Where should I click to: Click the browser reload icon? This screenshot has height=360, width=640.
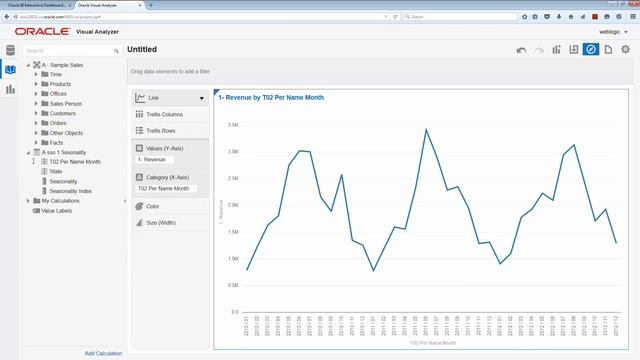[x=395, y=17]
